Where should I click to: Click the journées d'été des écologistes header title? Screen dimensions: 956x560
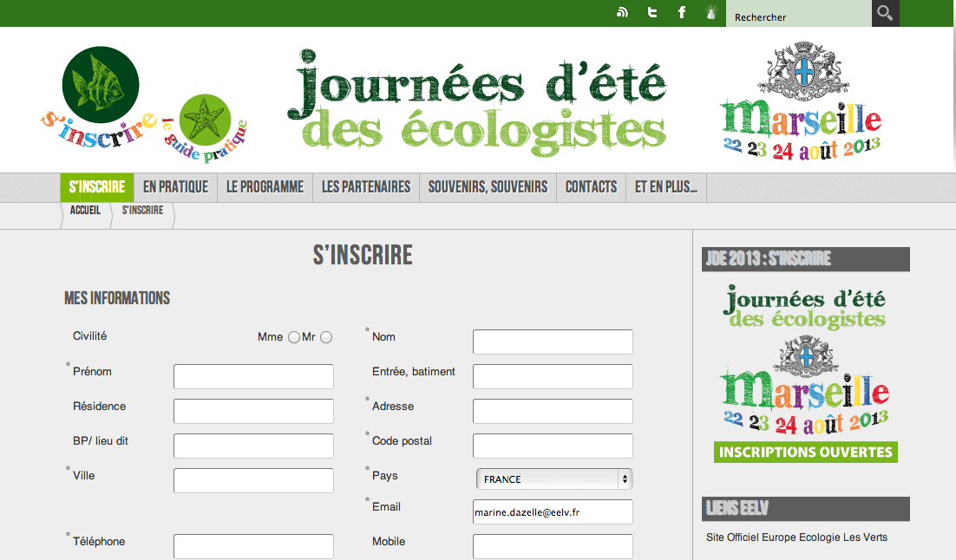tap(477, 101)
